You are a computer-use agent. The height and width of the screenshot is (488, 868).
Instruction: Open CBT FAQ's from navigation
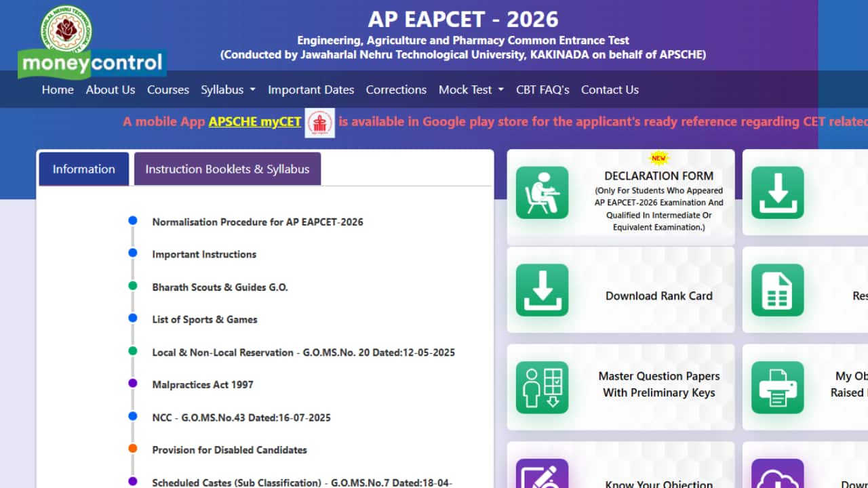click(542, 89)
